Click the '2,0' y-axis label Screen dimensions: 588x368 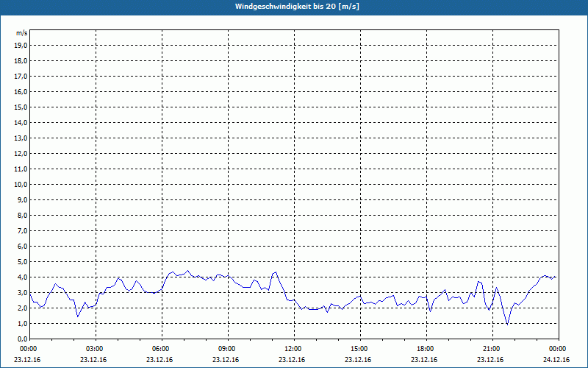tap(22, 308)
